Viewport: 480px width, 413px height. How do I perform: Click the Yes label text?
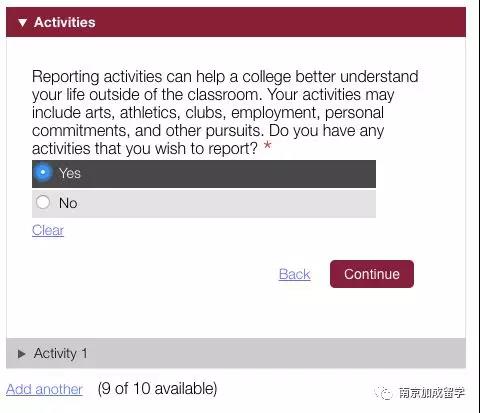70,173
